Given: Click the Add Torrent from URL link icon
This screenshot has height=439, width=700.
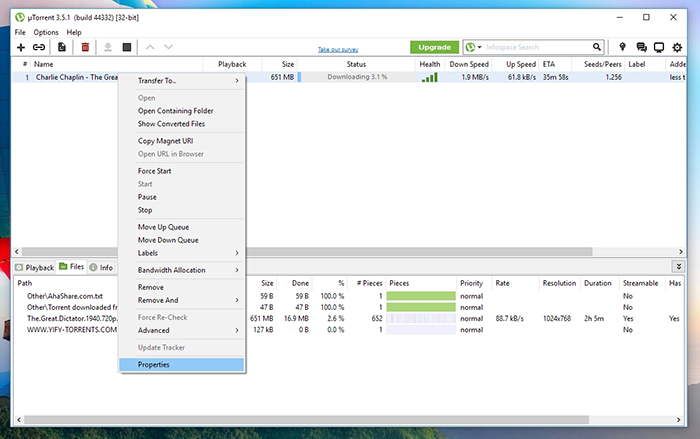Looking at the screenshot, I should 39,47.
